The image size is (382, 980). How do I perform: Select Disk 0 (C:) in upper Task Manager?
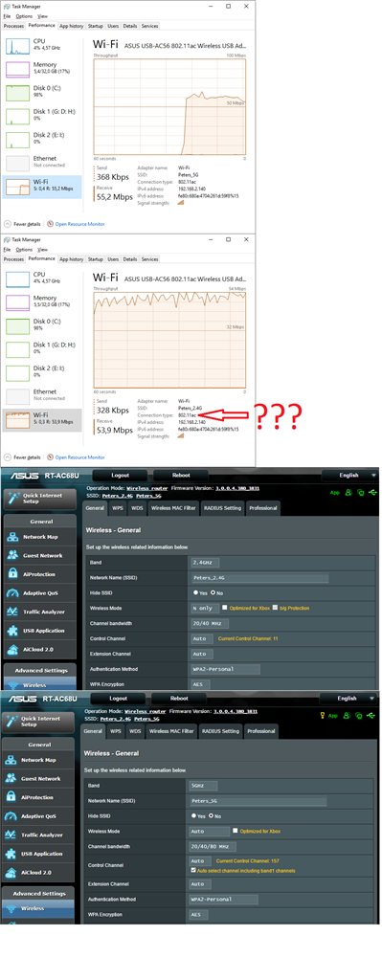(x=42, y=92)
